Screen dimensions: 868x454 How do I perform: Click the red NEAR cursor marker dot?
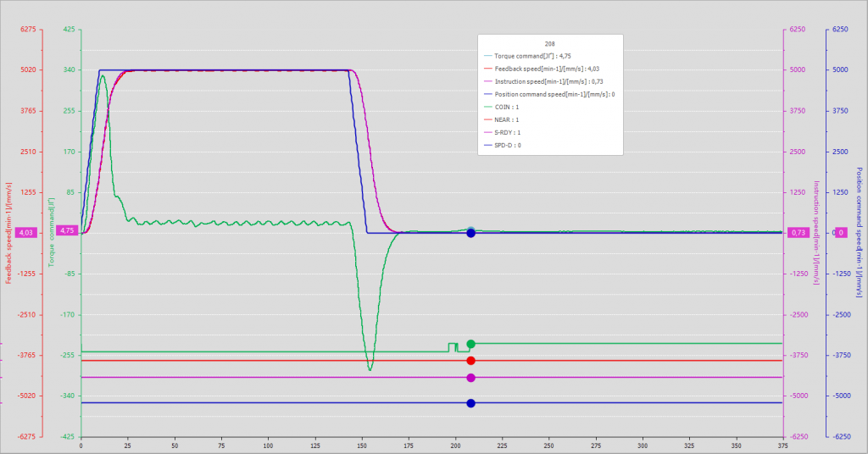click(470, 361)
